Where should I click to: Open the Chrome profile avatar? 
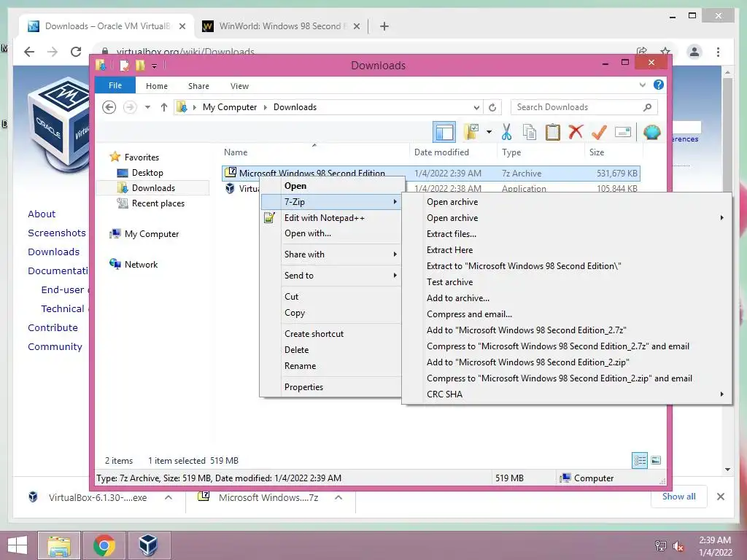click(x=694, y=52)
